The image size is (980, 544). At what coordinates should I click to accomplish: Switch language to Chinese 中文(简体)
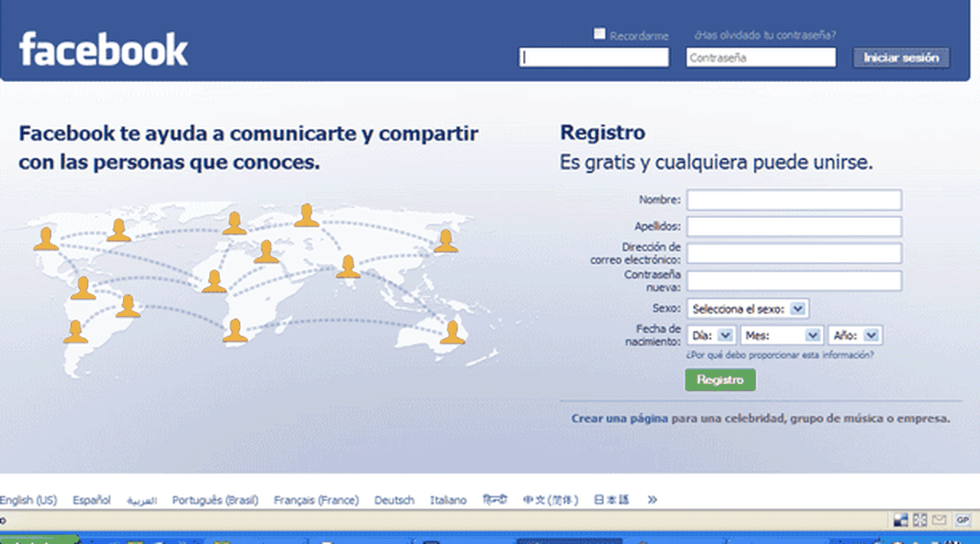tap(550, 500)
